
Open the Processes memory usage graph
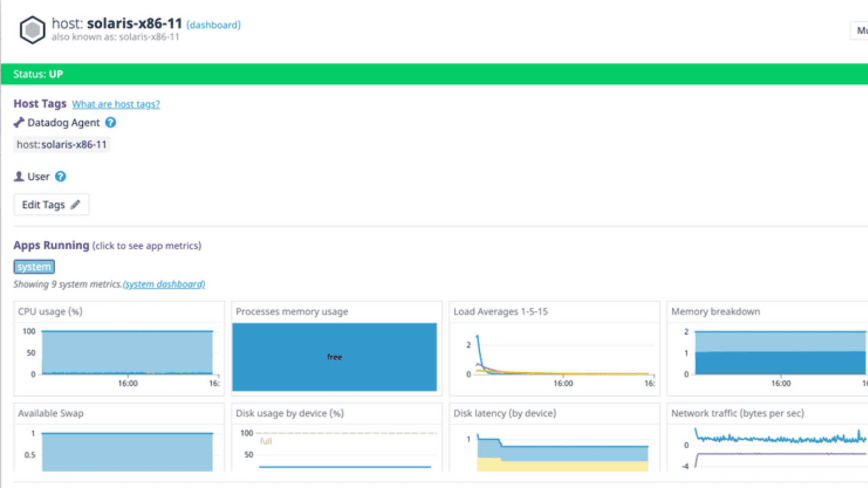pos(337,349)
